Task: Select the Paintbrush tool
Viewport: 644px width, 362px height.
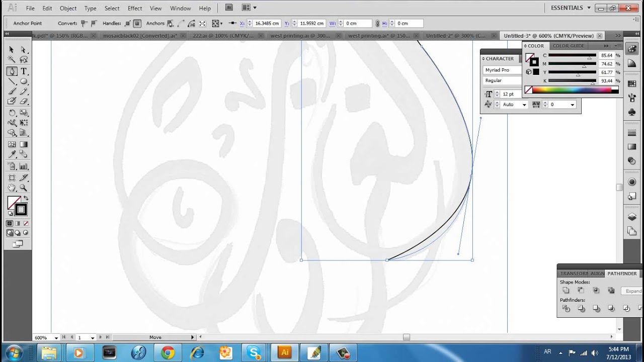Action: (x=12, y=92)
